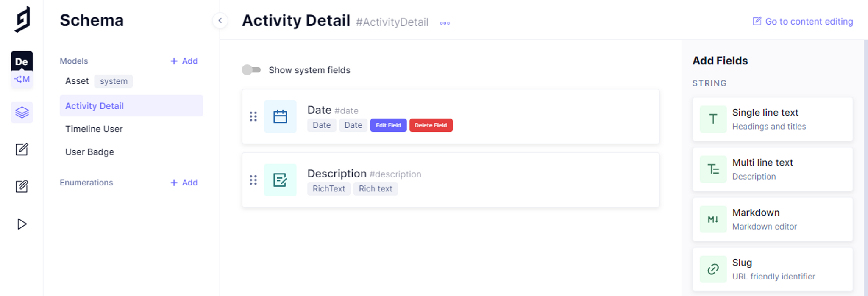Viewport: 868px width, 296px height.
Task: Add a new Enumeration
Action: [x=184, y=183]
